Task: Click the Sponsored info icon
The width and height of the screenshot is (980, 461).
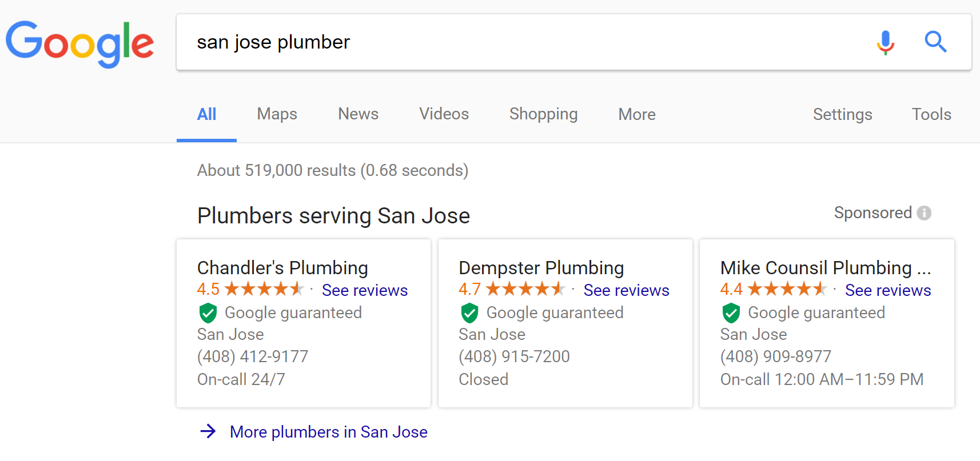Action: coord(924,213)
